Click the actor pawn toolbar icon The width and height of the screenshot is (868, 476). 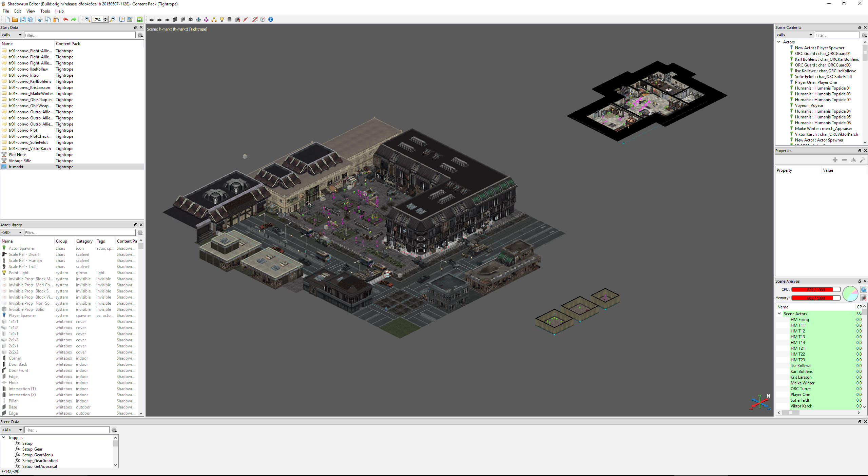pos(198,20)
